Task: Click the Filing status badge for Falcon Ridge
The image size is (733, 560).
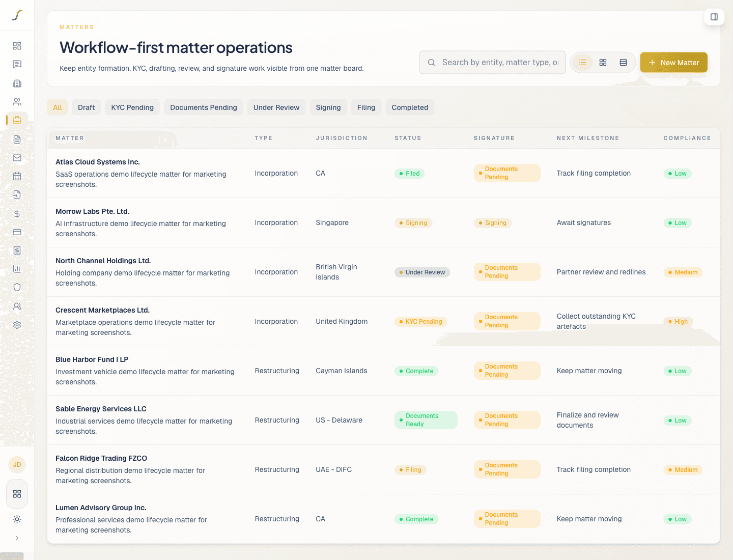Action: (x=410, y=470)
